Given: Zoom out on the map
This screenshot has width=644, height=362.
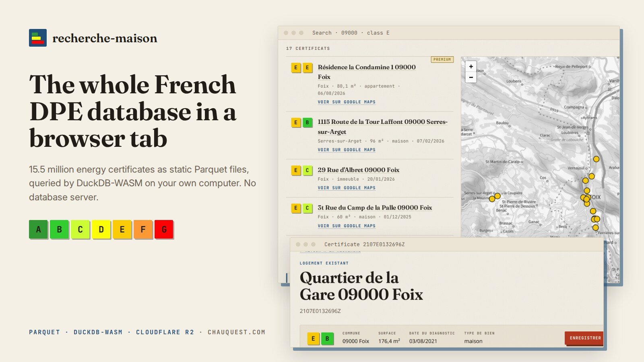Looking at the screenshot, I should click(471, 77).
